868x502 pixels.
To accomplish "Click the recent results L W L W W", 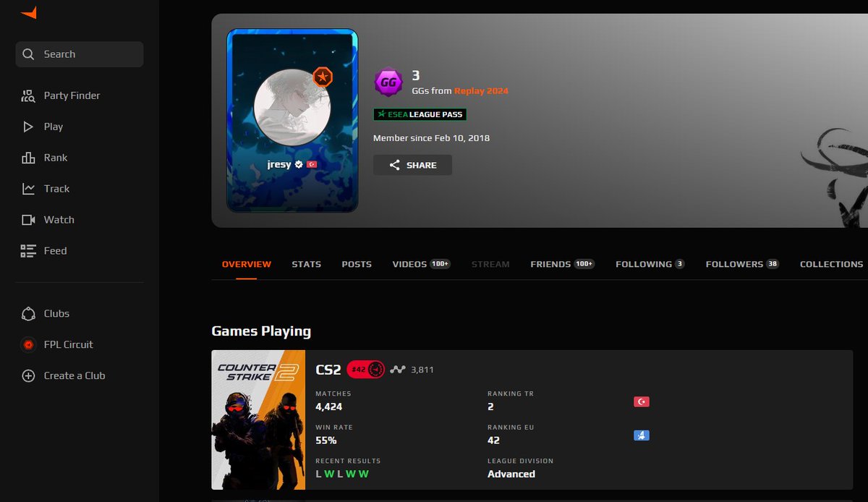I will 342,474.
